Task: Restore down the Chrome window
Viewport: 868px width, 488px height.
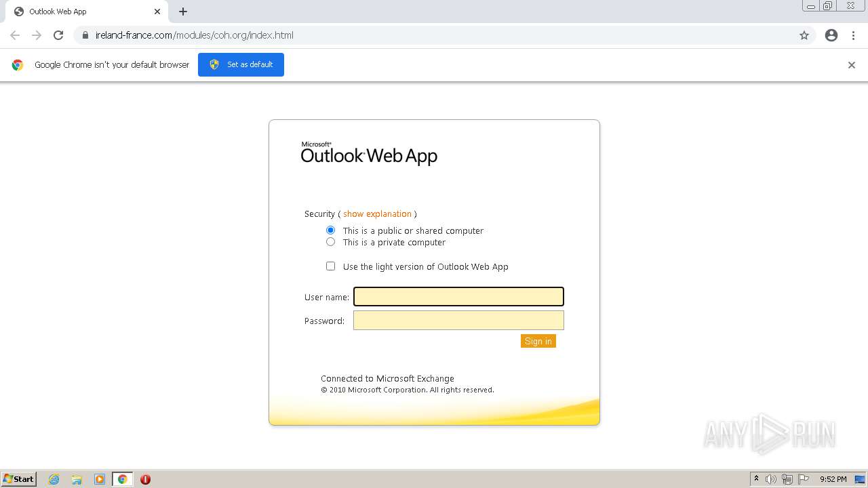Action: point(828,6)
